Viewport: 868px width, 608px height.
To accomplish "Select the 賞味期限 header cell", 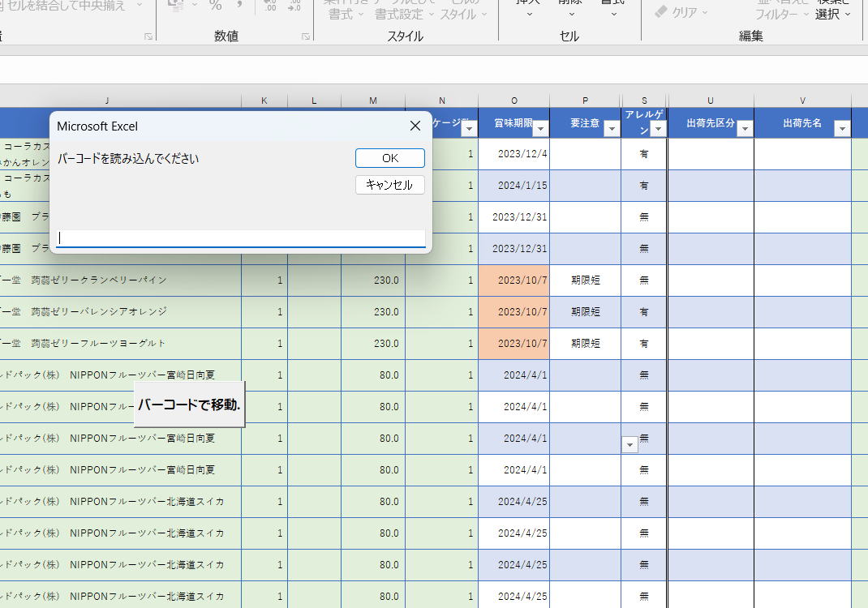I will (513, 123).
